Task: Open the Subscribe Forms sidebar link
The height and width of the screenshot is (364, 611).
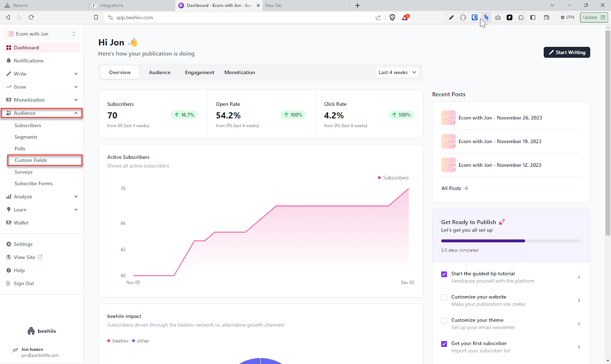Action: pyautogui.click(x=34, y=184)
